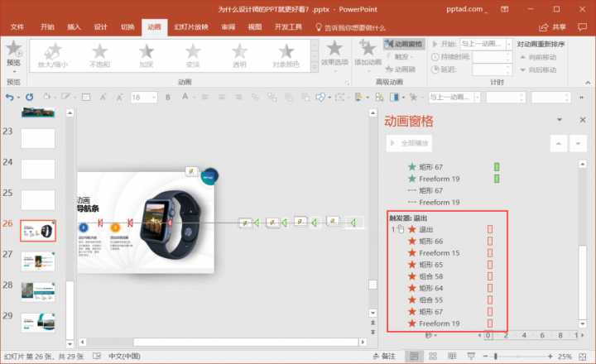Expand animation gallery more arrow
Screen dimensions: 596x364
315,67
